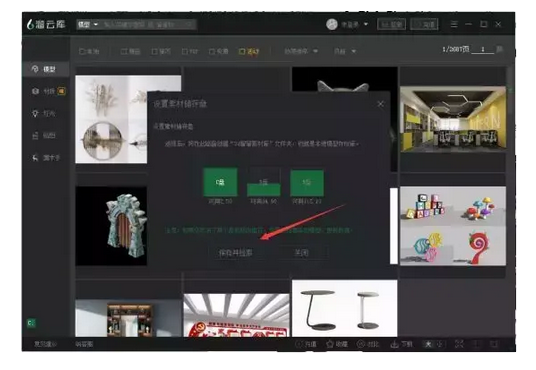Open the 模型 category dropdown beside the search box
536x370 pixels.
click(x=88, y=24)
